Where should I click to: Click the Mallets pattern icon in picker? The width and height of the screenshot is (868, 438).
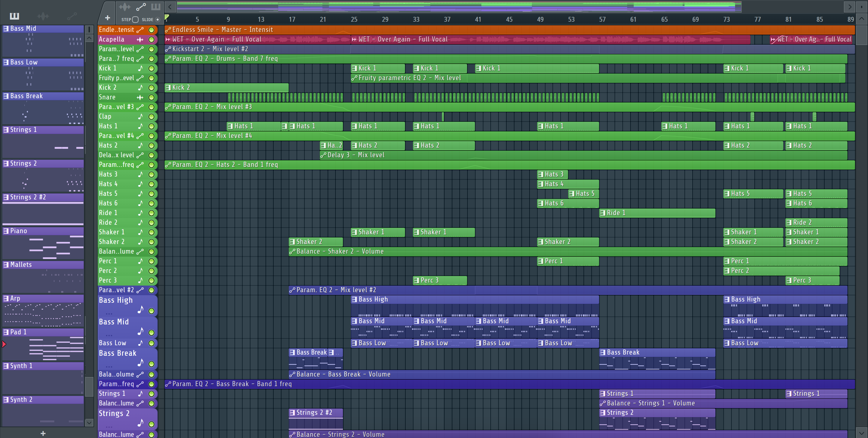coord(6,264)
